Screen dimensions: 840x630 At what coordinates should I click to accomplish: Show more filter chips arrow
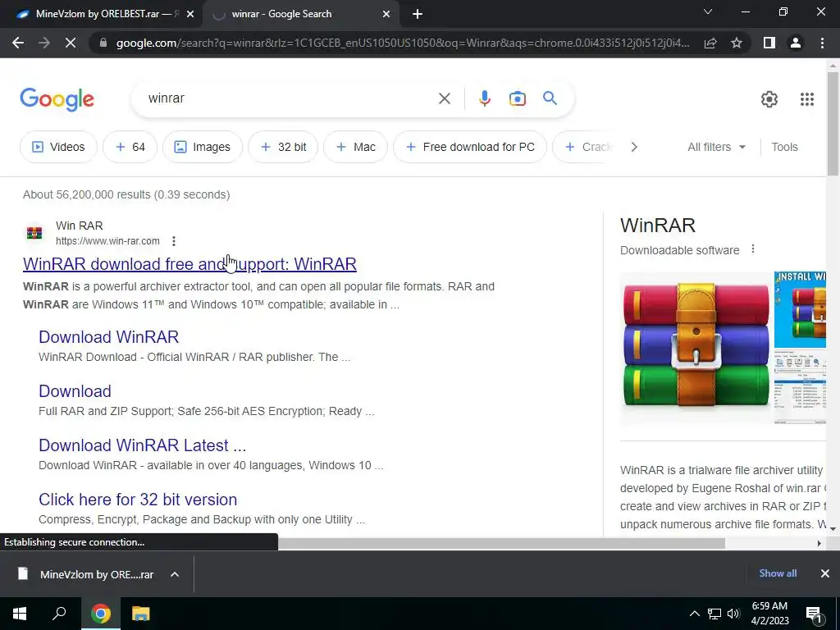point(634,147)
